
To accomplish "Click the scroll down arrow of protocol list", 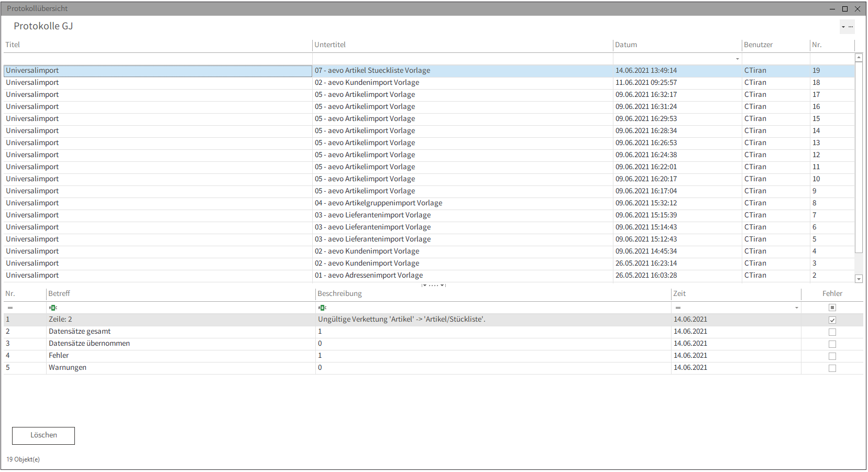I will pyautogui.click(x=859, y=279).
